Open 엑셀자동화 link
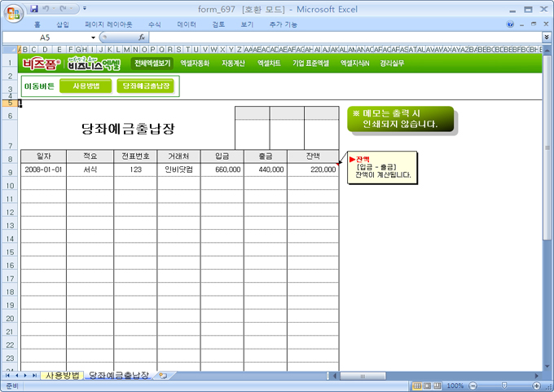 195,64
